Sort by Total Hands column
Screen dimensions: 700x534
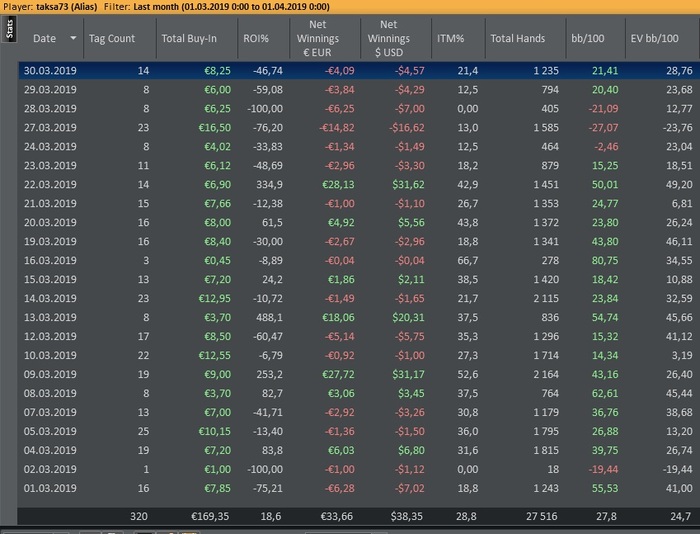point(517,38)
